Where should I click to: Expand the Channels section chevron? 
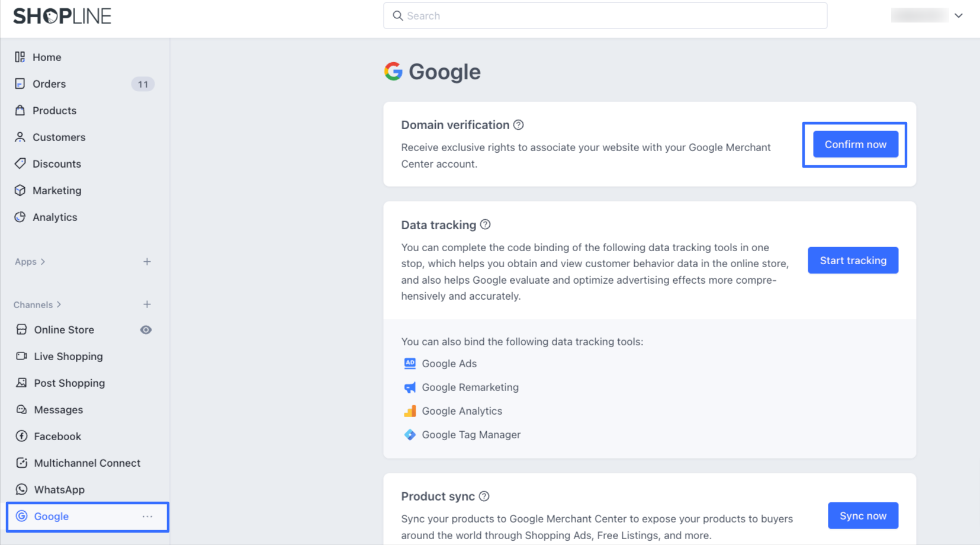(x=59, y=304)
